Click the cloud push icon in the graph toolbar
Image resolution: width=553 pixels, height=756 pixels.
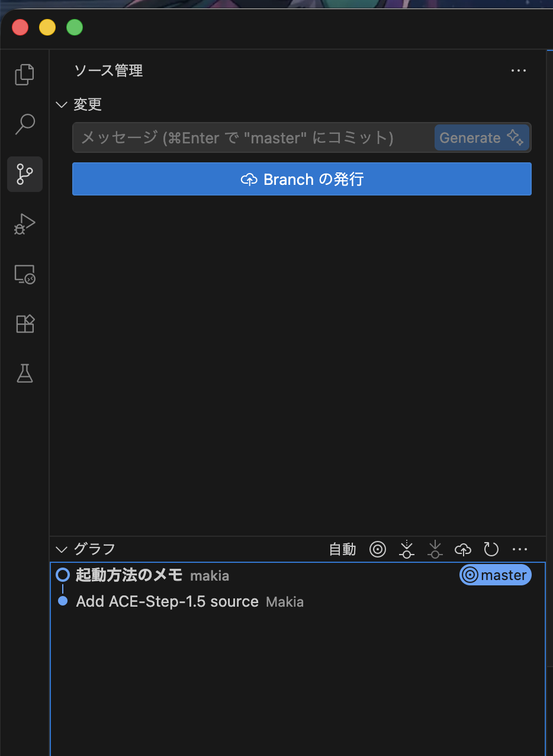coord(463,549)
